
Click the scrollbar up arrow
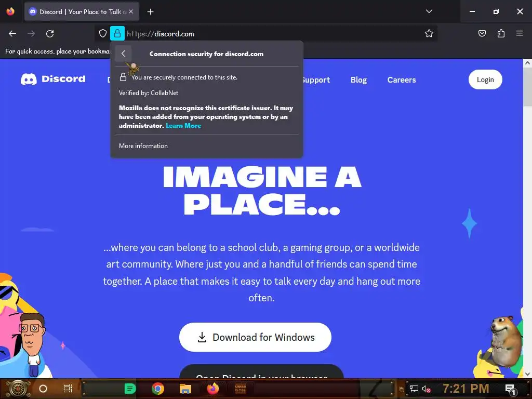tap(527, 63)
